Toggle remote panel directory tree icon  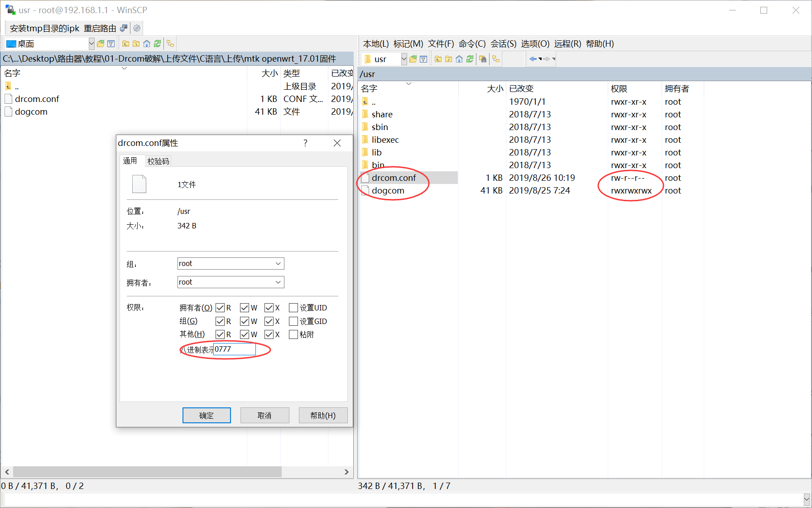click(496, 59)
